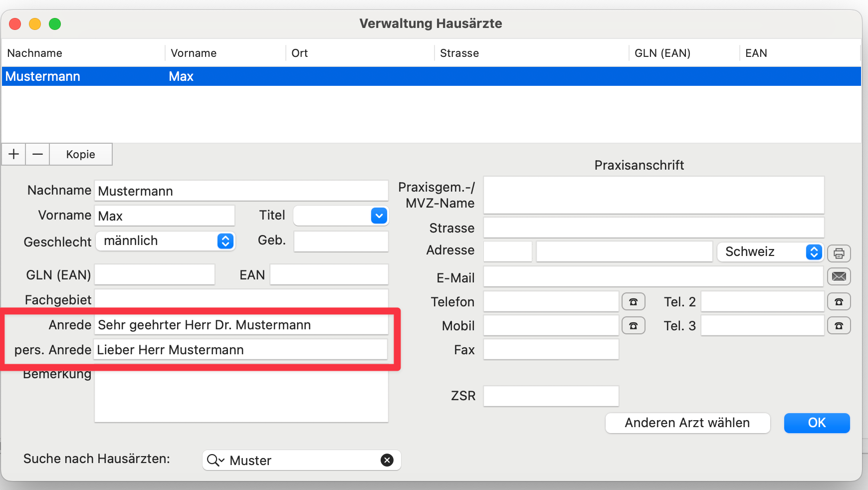Click Anderen Arzt wählen button
Viewport: 868px width, 490px height.
point(688,423)
